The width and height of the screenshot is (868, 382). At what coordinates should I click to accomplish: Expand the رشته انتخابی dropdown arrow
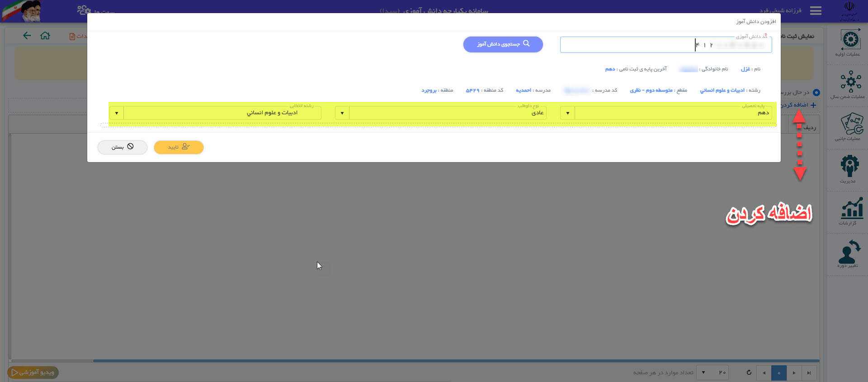pos(117,113)
